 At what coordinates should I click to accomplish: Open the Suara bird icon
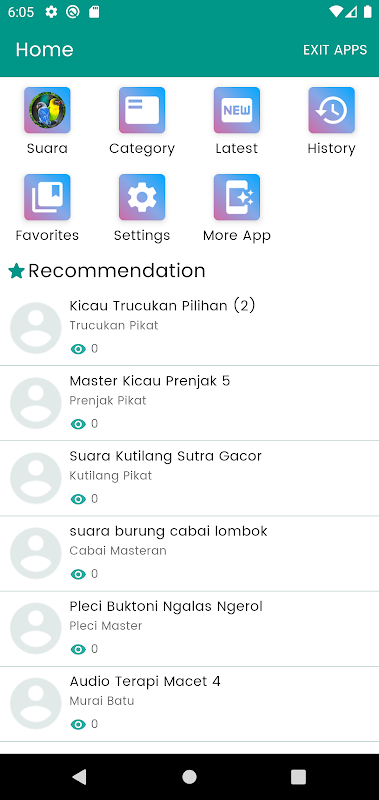[x=47, y=110]
